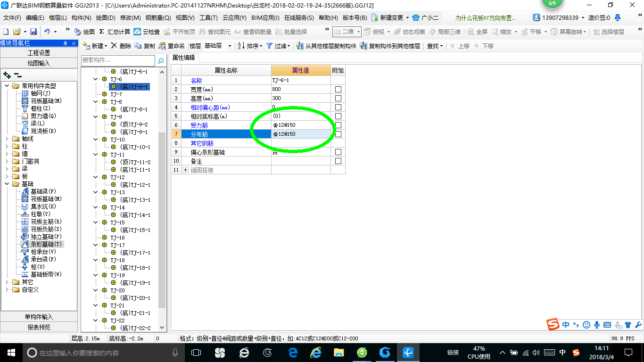Image resolution: width=644 pixels, height=362 pixels.
Task: Run 汇总计算 summary calculation
Action: [115, 32]
